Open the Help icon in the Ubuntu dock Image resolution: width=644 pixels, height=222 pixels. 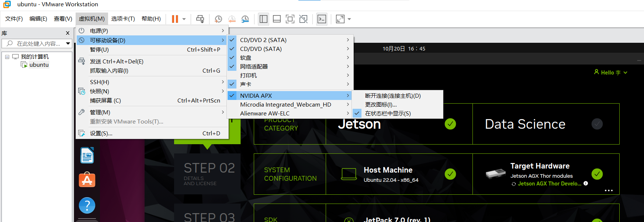[87, 205]
